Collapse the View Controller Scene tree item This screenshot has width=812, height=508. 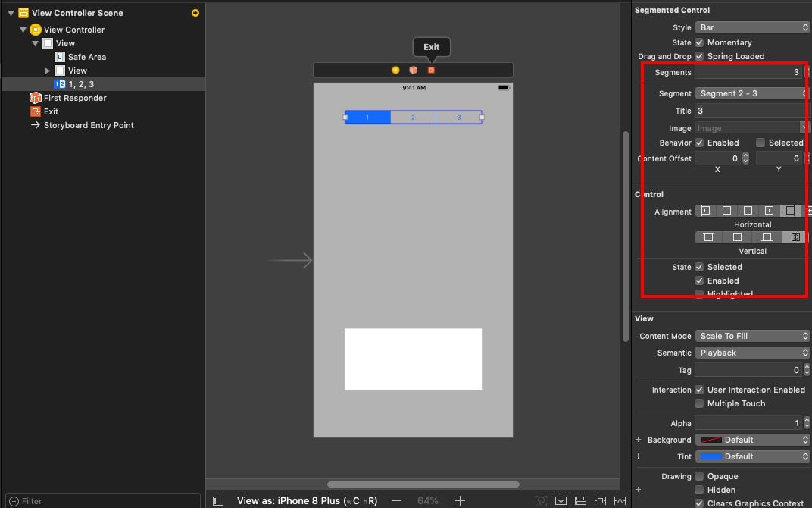click(9, 13)
